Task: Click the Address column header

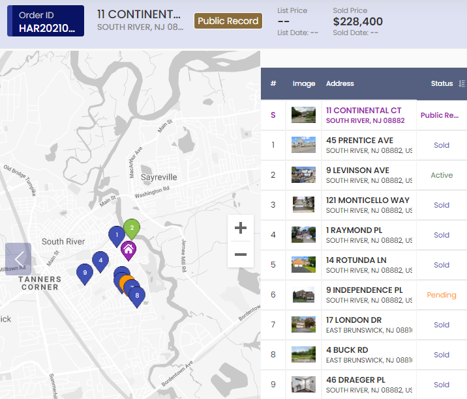Action: [x=340, y=84]
